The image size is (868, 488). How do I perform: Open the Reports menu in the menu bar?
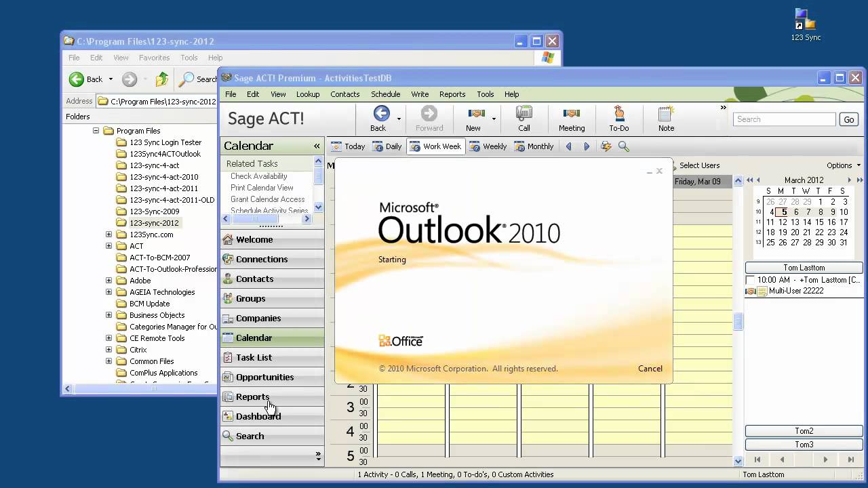coord(452,94)
